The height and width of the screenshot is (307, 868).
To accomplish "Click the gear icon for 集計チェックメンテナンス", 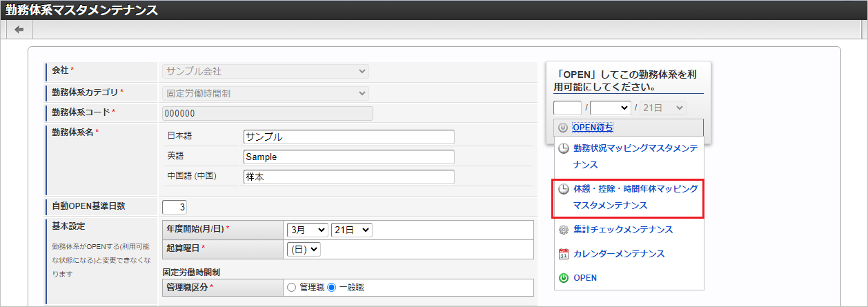I will [564, 230].
